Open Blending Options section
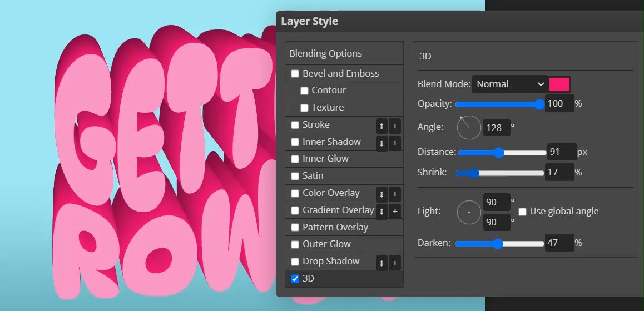 click(344, 53)
